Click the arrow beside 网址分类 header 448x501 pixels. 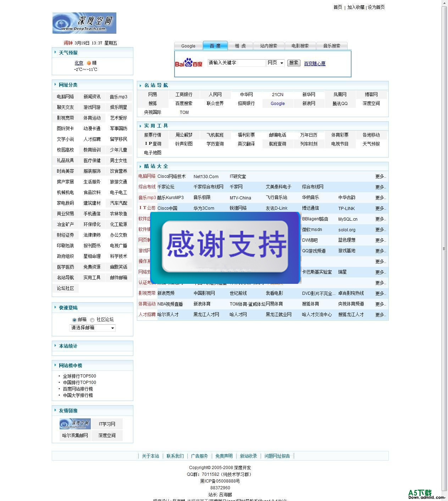click(x=55, y=84)
